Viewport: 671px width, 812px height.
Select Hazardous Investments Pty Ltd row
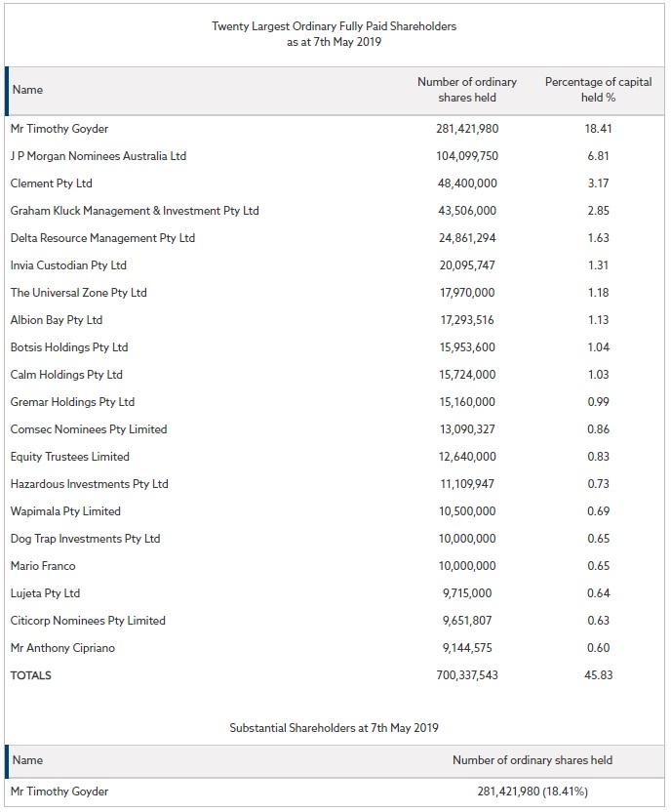(x=335, y=484)
